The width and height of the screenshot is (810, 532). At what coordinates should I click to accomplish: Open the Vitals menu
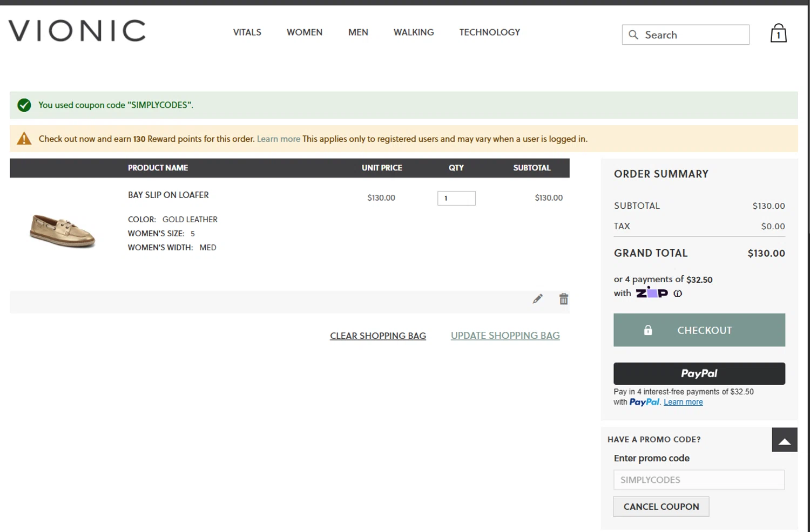[247, 32]
